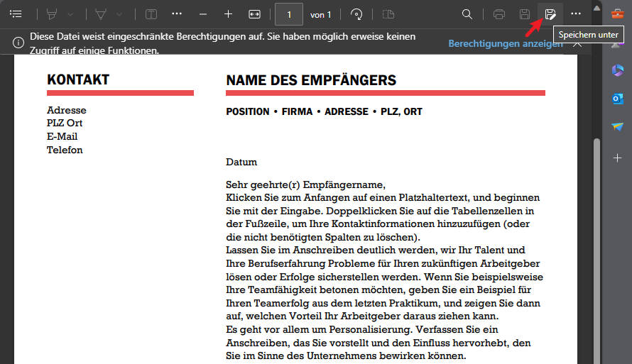Open the Berechtigungen anzeigen link
632x364 pixels.
[506, 43]
